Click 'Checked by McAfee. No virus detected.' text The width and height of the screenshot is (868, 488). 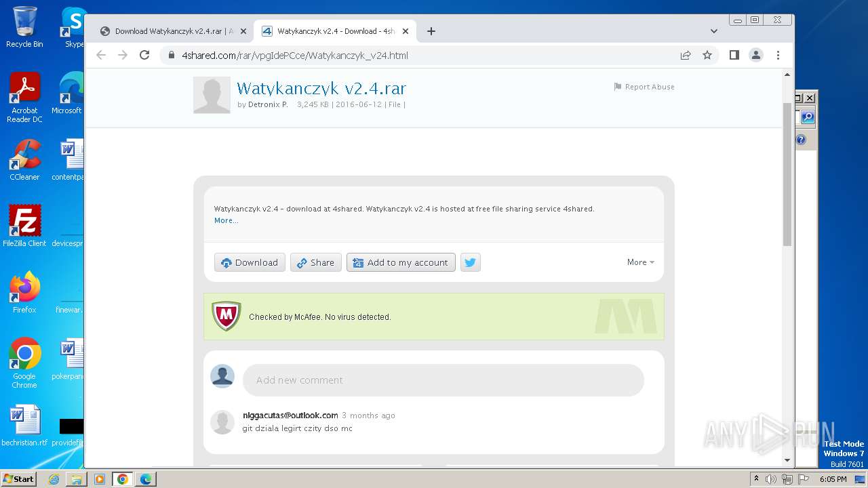[x=320, y=317]
